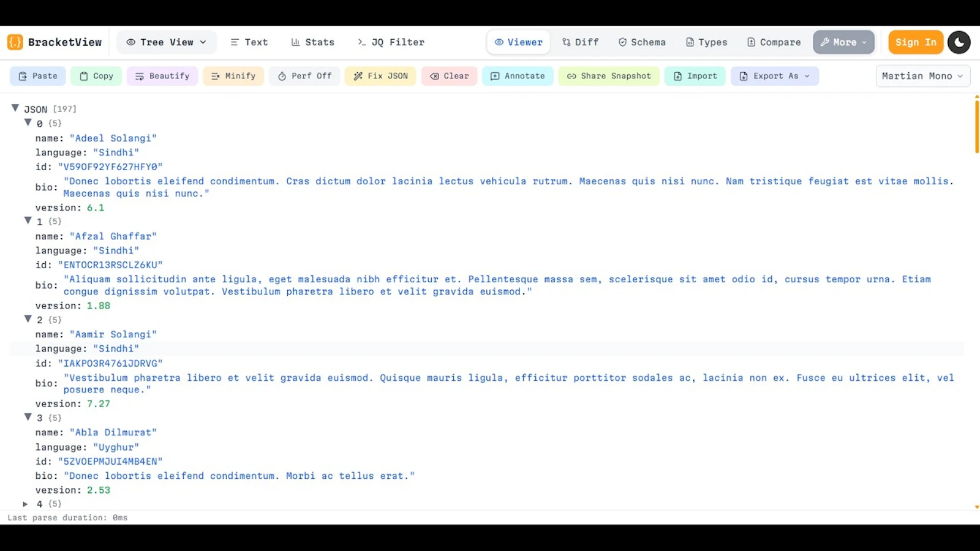Image resolution: width=980 pixels, height=551 pixels.
Task: Copy the JSON content
Action: pyautogui.click(x=96, y=76)
